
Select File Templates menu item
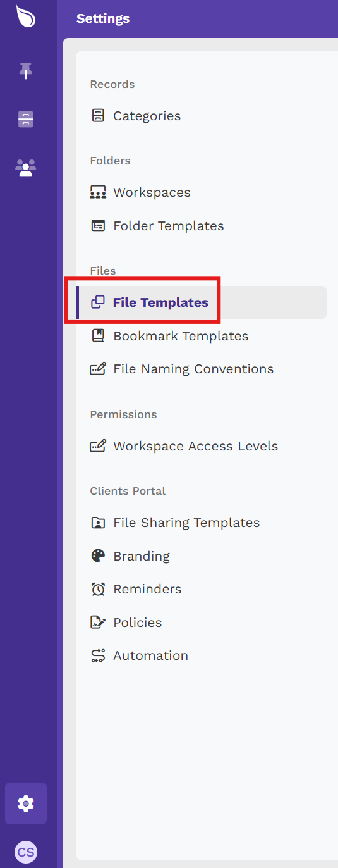[202, 302]
